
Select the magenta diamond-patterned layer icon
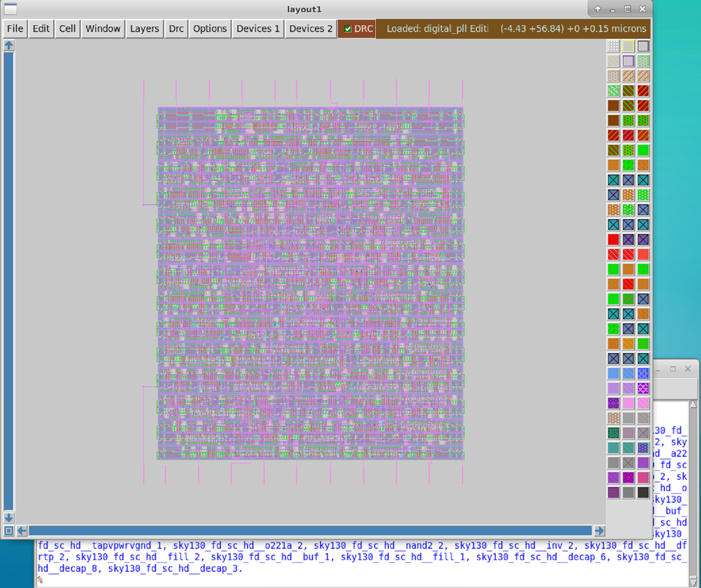[628, 478]
